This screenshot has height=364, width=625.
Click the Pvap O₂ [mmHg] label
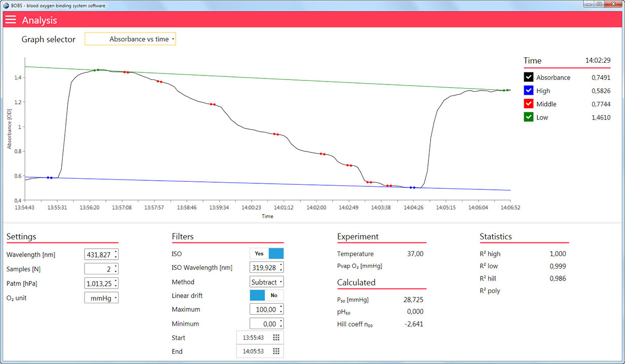[360, 266]
